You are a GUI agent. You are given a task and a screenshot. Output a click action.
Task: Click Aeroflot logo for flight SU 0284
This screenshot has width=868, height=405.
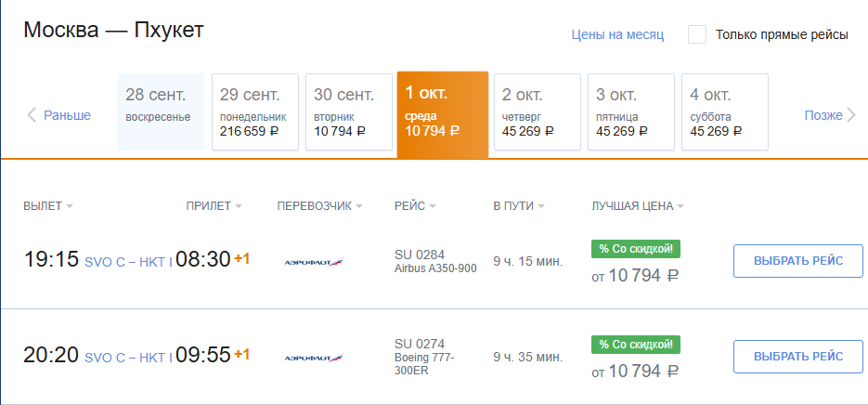313,262
